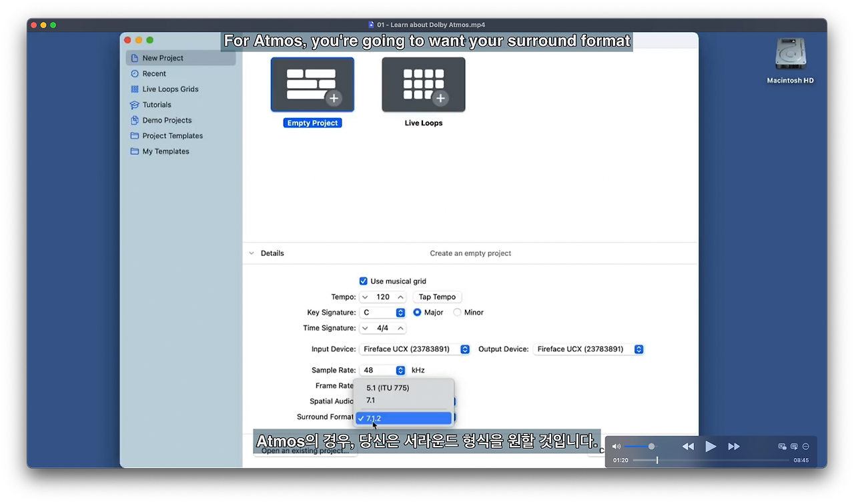Open the Output Device dropdown
The height and width of the screenshot is (504, 854).
pyautogui.click(x=588, y=349)
